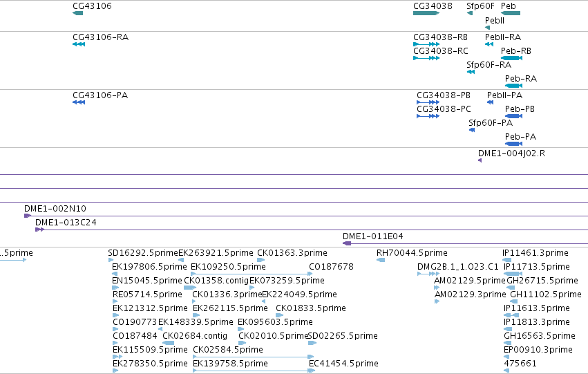
Task: Click the AM02129.5prime EST label
Action: (x=469, y=281)
